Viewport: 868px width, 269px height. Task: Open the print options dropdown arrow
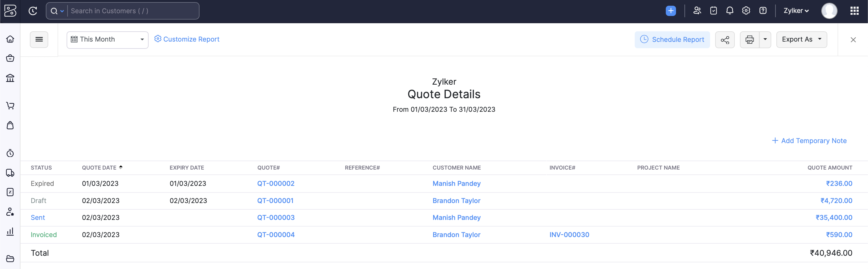(765, 39)
